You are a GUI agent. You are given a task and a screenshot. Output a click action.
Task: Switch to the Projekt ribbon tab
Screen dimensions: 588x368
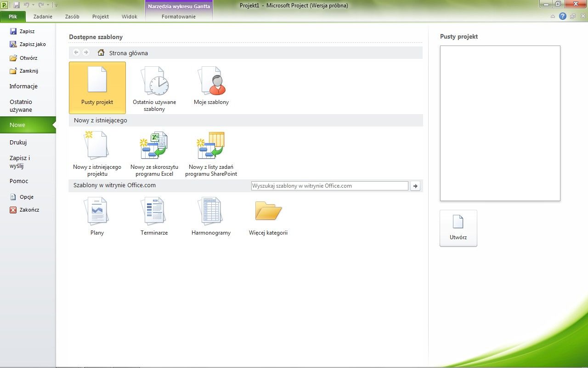pyautogui.click(x=101, y=17)
